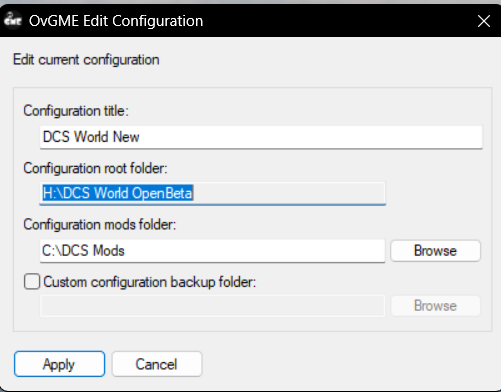The image size is (501, 392).
Task: Cancel editing the configuration
Action: pos(157,364)
